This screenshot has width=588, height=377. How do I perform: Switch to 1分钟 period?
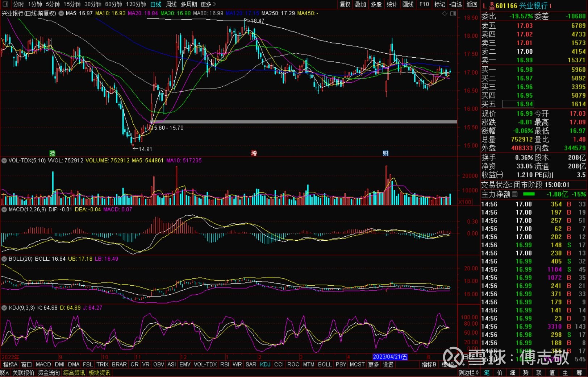pyautogui.click(x=35, y=4)
